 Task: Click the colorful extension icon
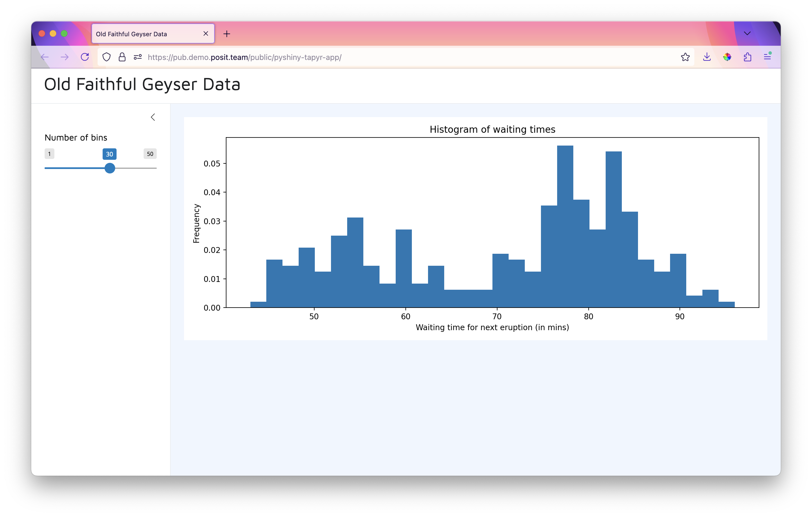coord(727,57)
